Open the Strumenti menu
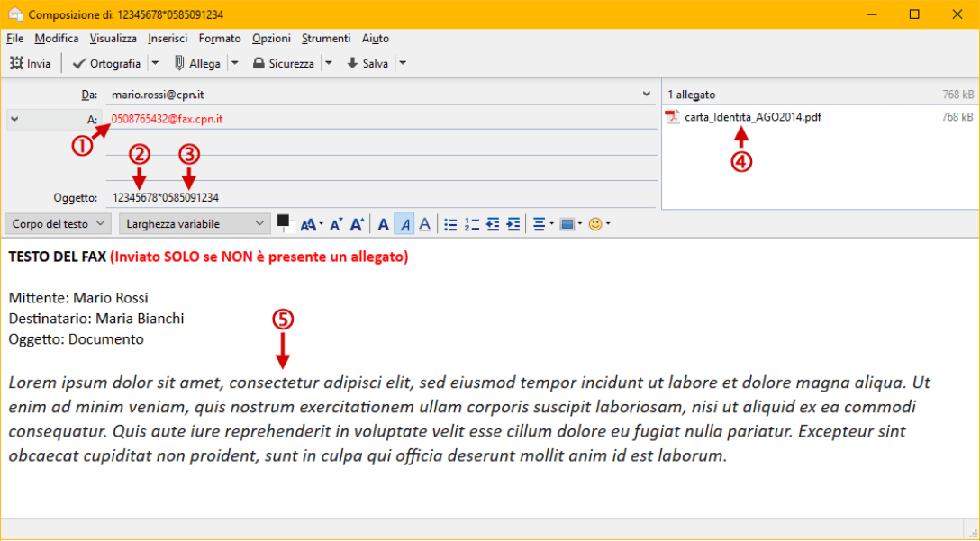The width and height of the screenshot is (980, 541). pos(326,39)
